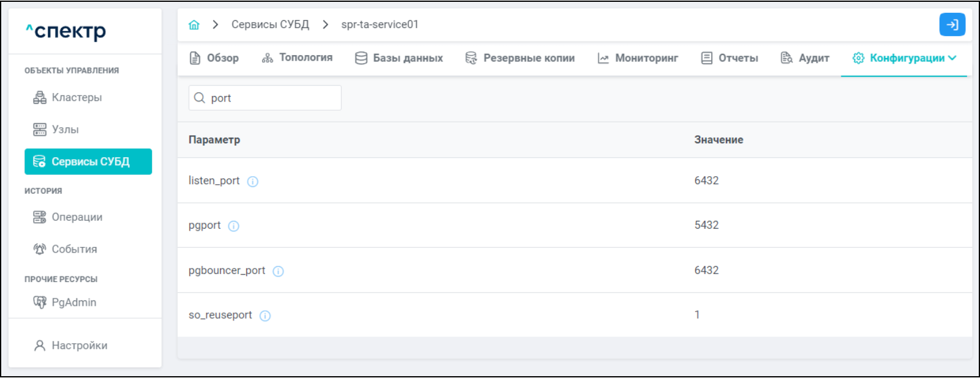980x378 pixels.
Task: Expand the Конфигурации dropdown chevron
Action: (953, 58)
